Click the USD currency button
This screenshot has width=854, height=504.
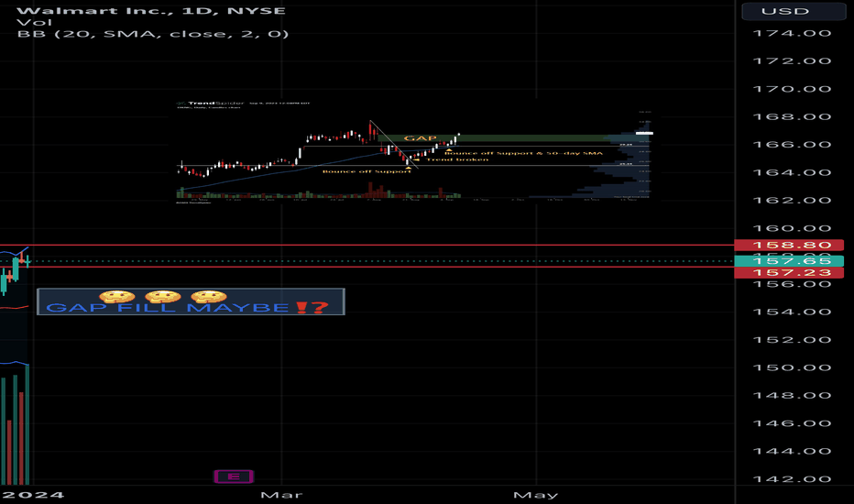[794, 11]
